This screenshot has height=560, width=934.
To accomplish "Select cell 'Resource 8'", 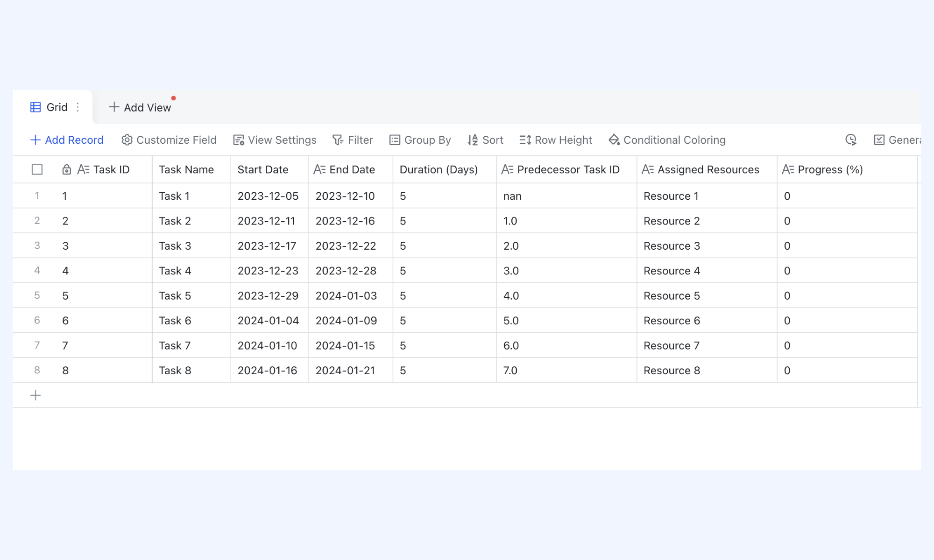I will coord(707,371).
